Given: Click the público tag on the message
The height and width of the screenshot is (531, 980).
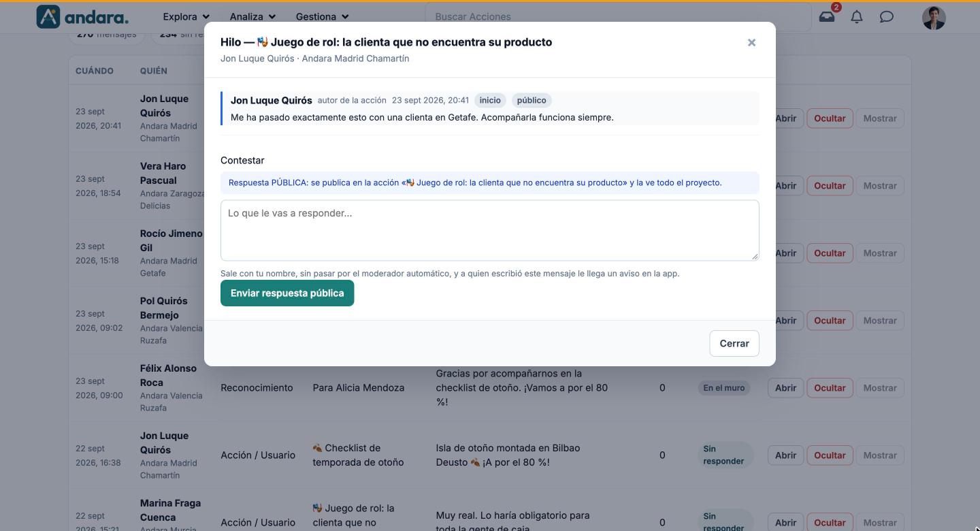Looking at the screenshot, I should (532, 100).
